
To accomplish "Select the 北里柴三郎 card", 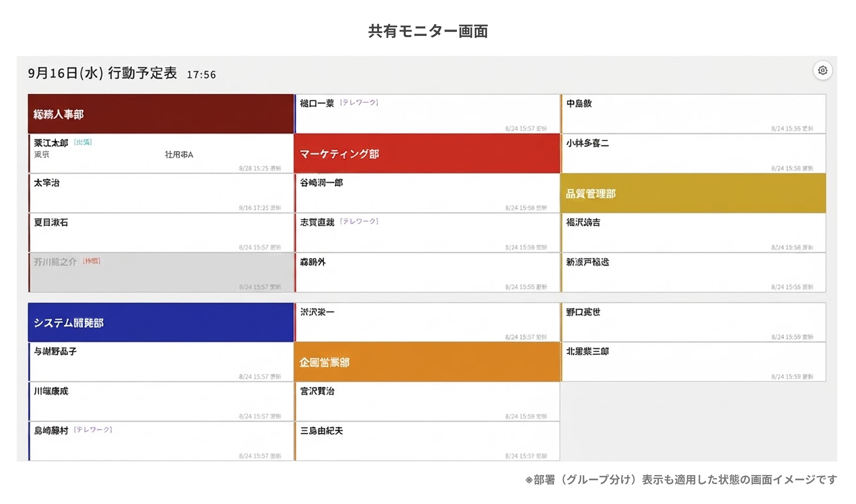I will point(693,362).
